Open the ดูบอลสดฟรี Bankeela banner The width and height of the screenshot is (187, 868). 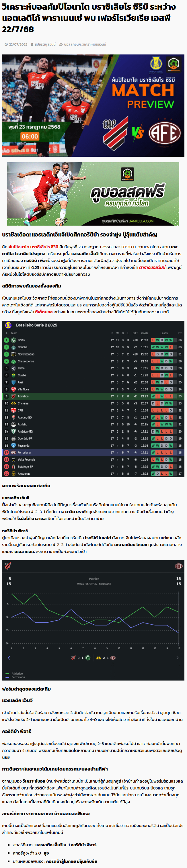tap(93, 194)
